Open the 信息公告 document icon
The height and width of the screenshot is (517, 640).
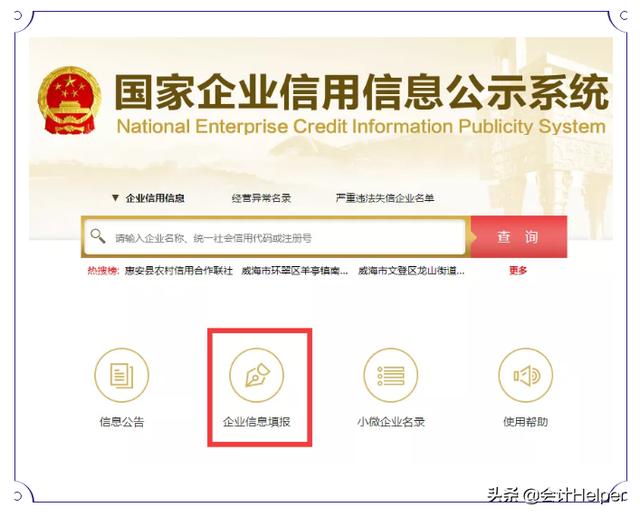122,375
